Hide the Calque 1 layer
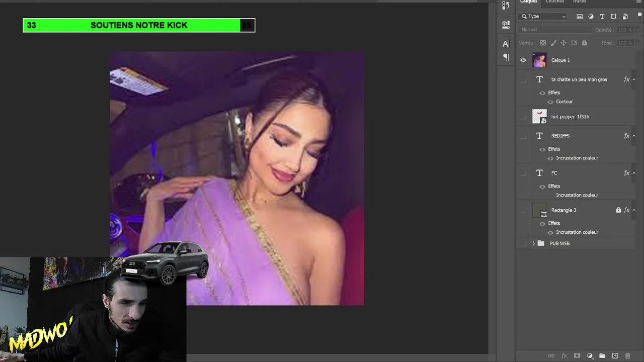This screenshot has width=644, height=362. pyautogui.click(x=523, y=60)
